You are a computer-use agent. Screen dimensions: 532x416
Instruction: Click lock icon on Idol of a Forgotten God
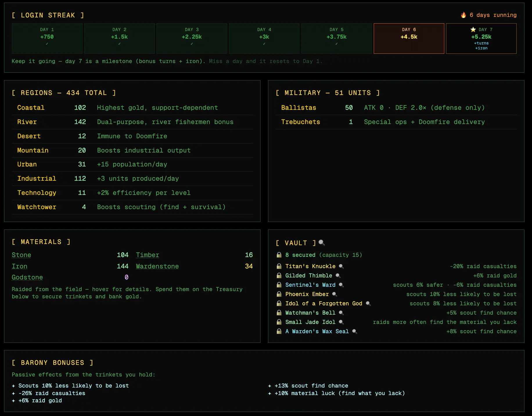point(279,303)
